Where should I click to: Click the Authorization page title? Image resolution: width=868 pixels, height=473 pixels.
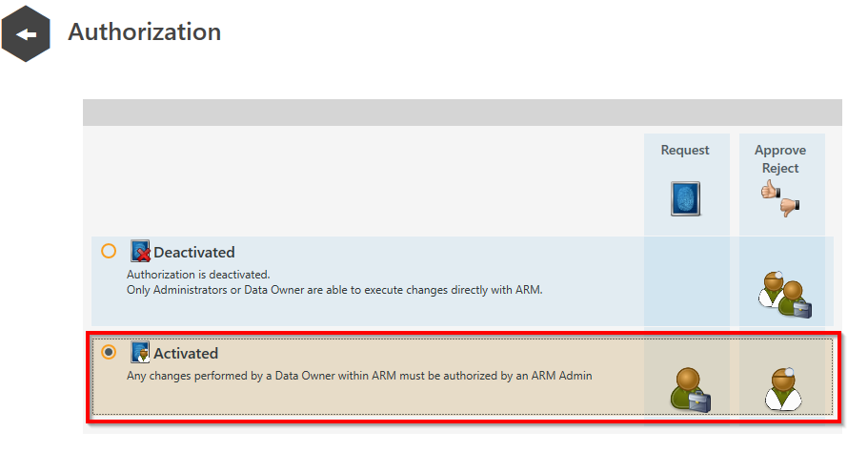tap(145, 31)
